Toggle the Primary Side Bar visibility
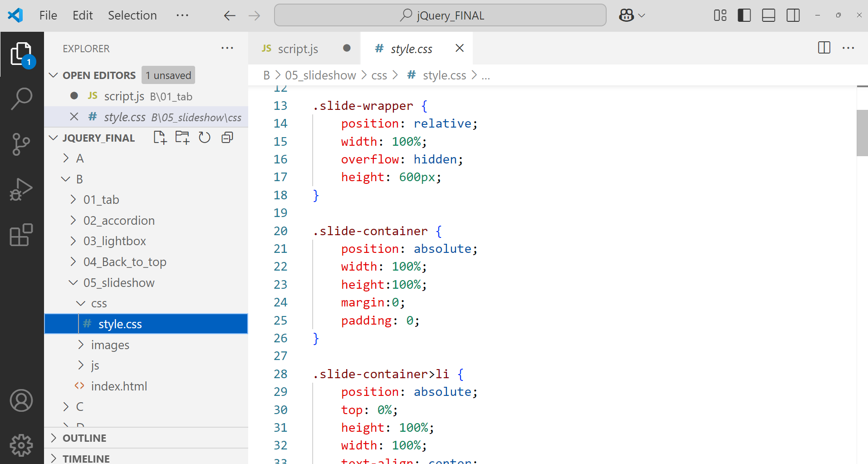The image size is (868, 464). pyautogui.click(x=744, y=15)
